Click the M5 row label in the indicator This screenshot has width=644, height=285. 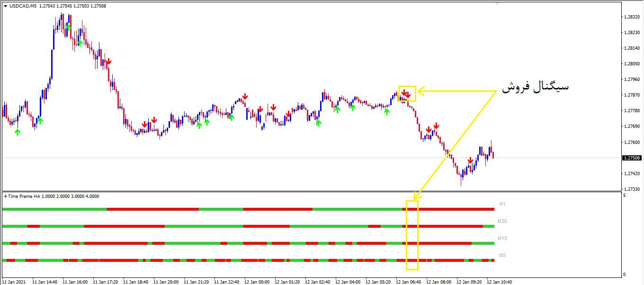pos(502,255)
